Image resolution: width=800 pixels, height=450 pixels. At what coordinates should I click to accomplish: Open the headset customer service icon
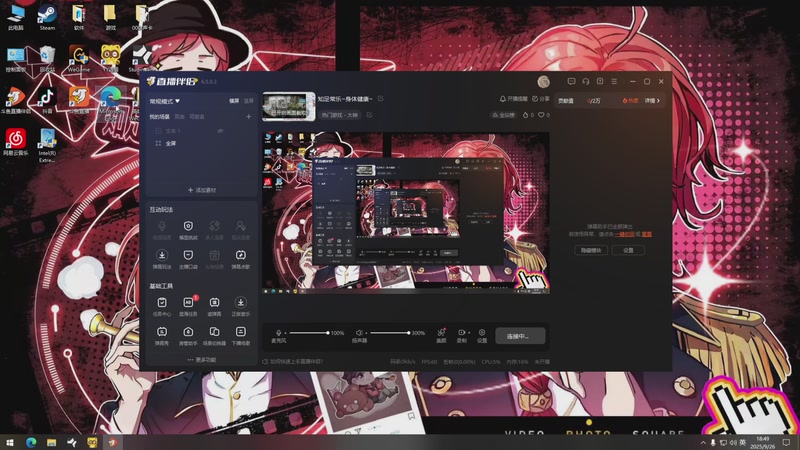click(586, 82)
